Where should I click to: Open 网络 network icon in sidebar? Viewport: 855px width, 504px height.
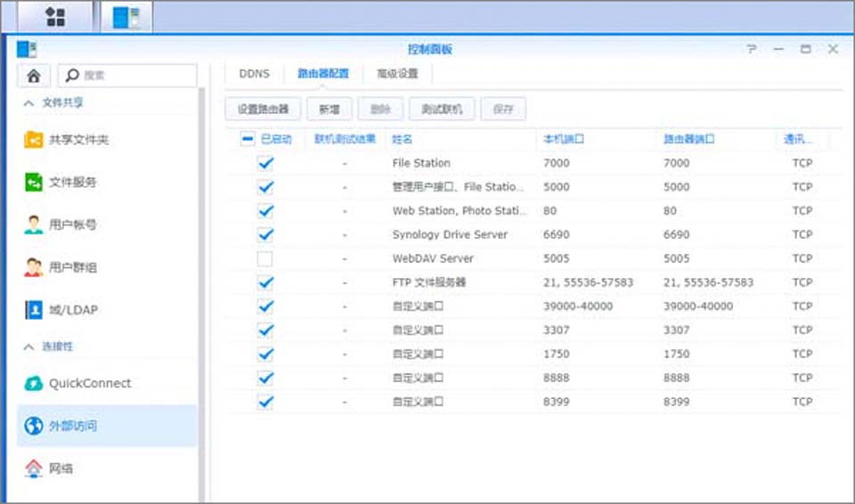tap(34, 467)
